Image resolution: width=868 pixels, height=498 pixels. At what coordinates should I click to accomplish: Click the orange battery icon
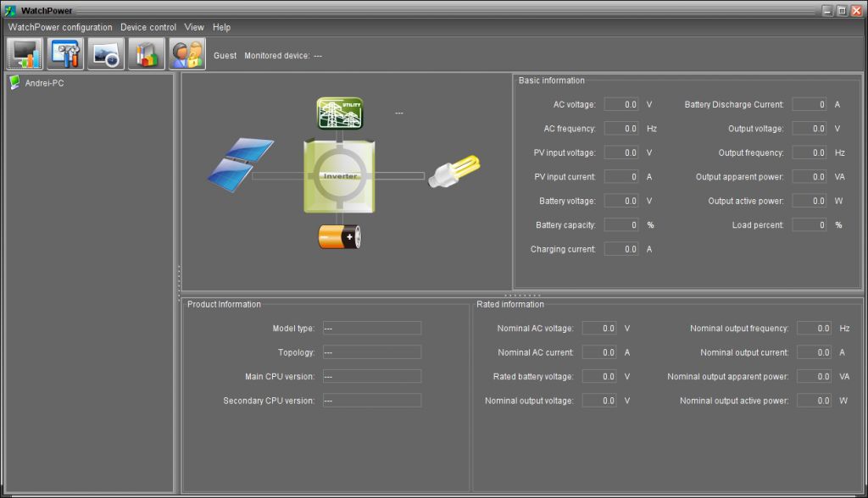point(339,237)
